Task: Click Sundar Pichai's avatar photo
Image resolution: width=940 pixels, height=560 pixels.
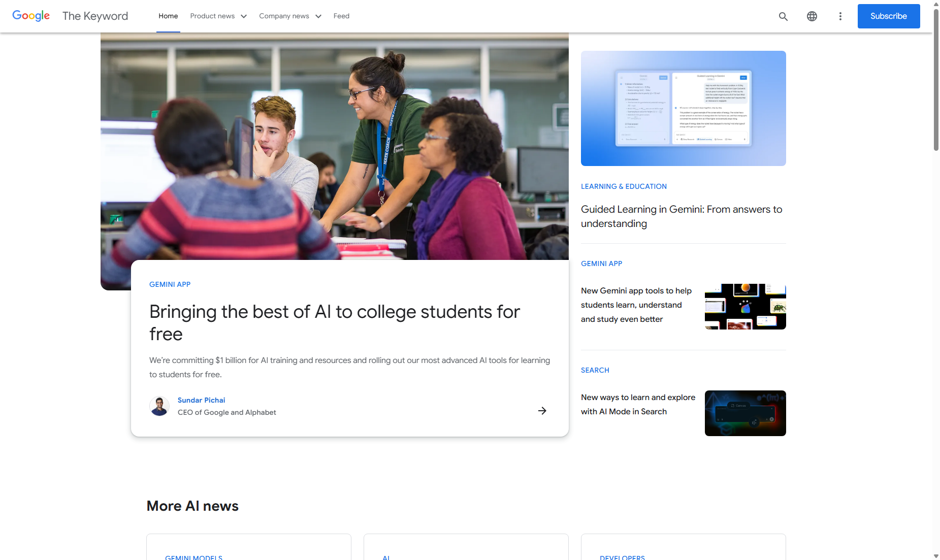Action: click(x=159, y=406)
